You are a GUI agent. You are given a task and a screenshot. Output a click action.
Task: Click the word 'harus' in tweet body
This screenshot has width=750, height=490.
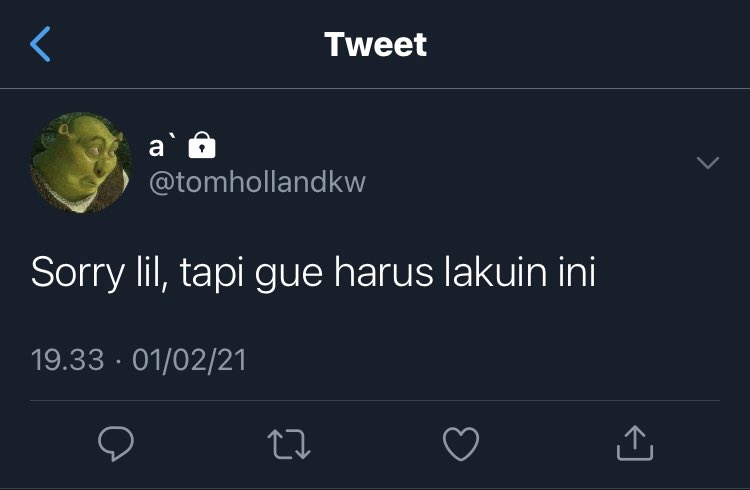384,272
